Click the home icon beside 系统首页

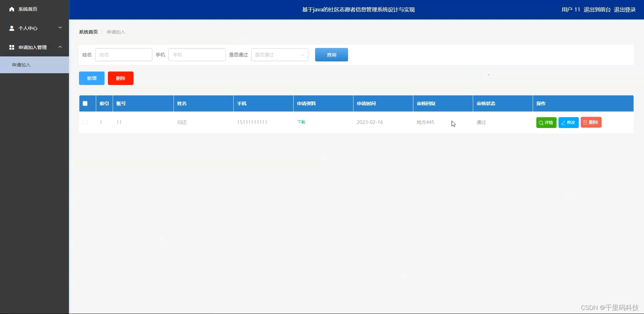[11, 9]
